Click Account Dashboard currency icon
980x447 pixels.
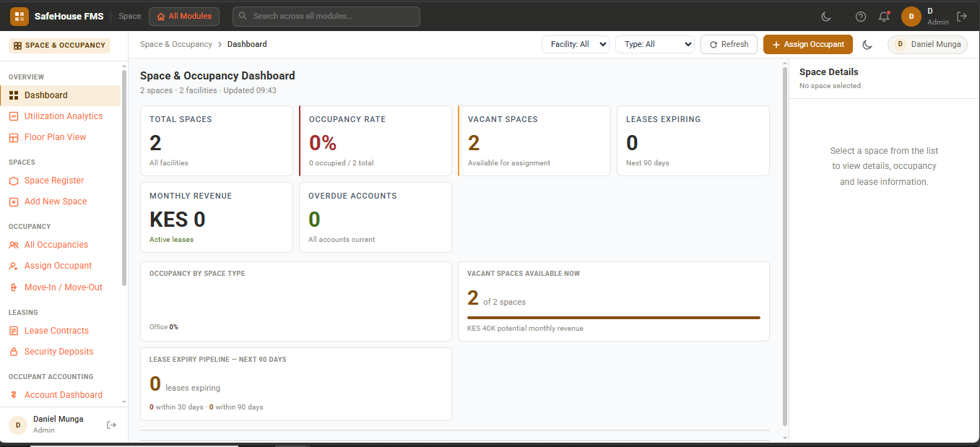tap(14, 395)
